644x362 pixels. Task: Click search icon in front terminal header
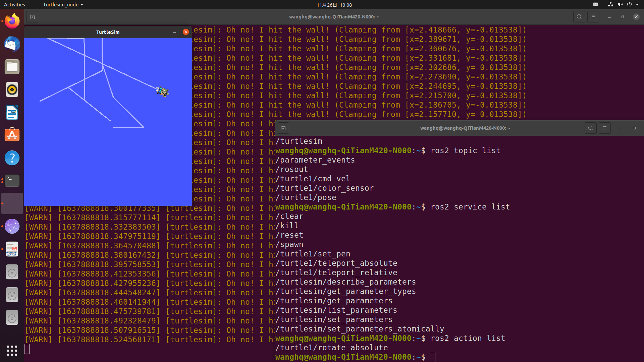(590, 128)
